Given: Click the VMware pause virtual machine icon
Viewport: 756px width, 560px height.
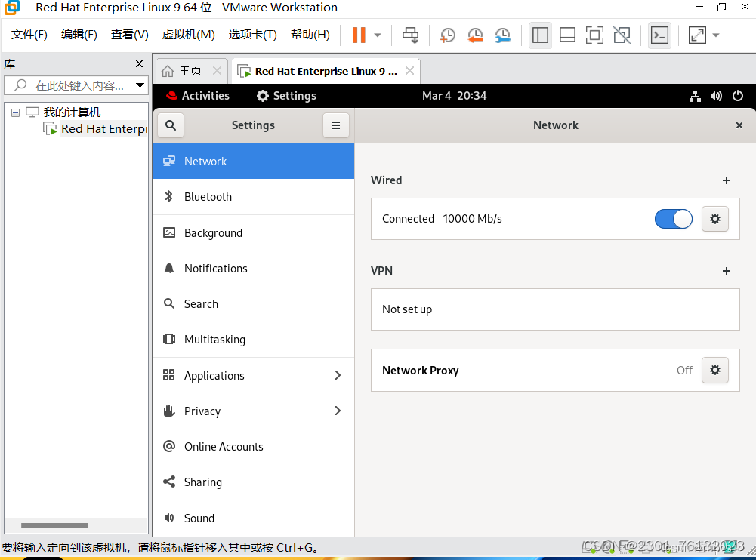Looking at the screenshot, I should tap(359, 35).
